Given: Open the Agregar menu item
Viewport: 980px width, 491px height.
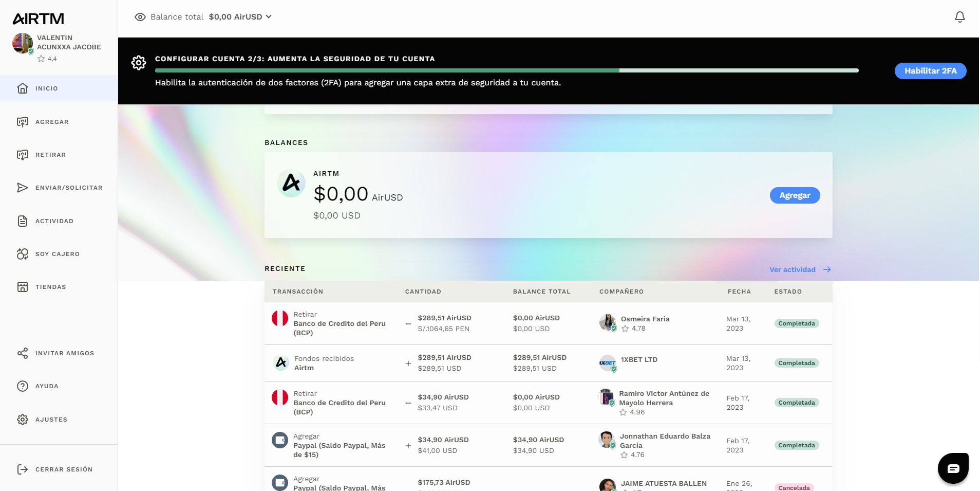Looking at the screenshot, I should [51, 122].
